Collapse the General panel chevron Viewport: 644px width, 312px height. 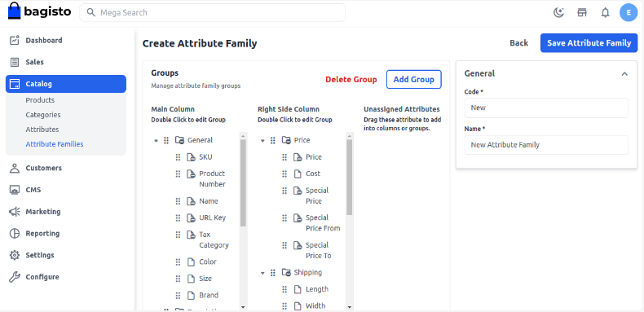[x=624, y=74]
